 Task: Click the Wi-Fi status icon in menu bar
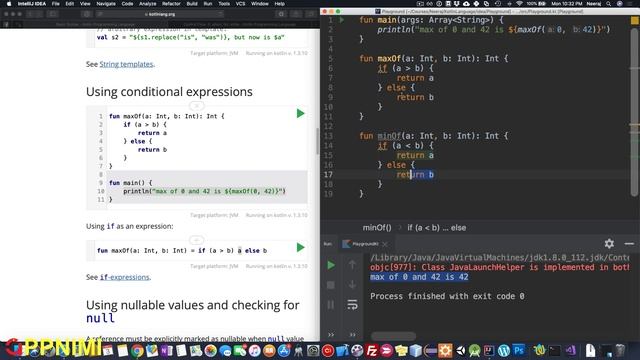tap(519, 4)
